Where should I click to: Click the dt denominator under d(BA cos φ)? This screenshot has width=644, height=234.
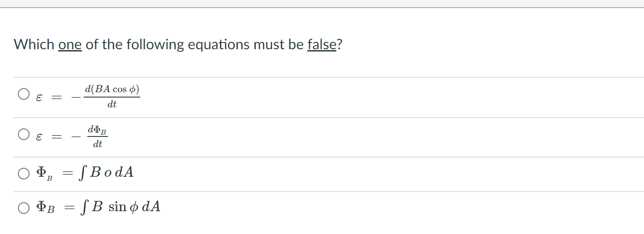pos(112,105)
